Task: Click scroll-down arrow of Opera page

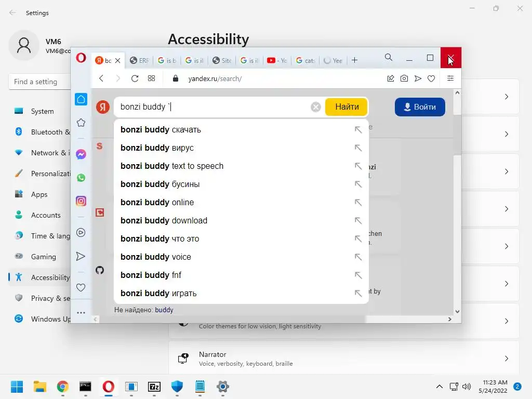Action: point(457,312)
